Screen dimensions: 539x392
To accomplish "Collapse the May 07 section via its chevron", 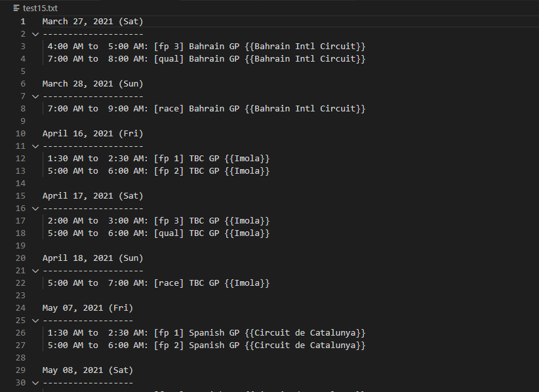I will click(35, 320).
